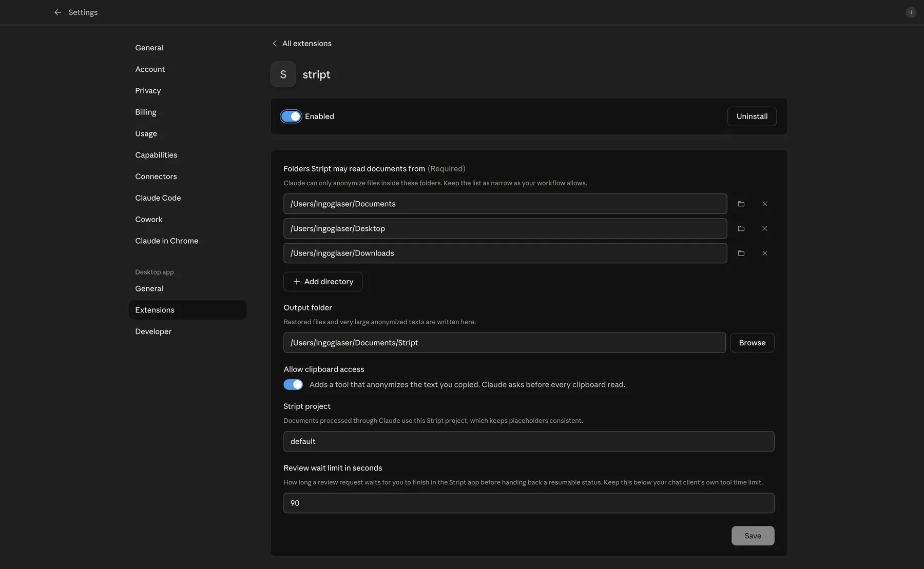Save the extension settings
This screenshot has width=924, height=569.
click(753, 536)
